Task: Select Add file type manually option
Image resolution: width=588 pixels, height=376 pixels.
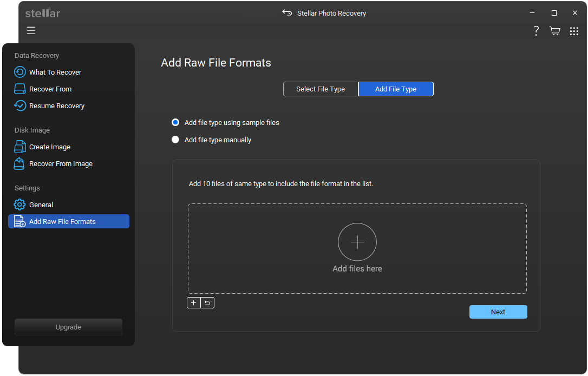Action: [x=212, y=140]
